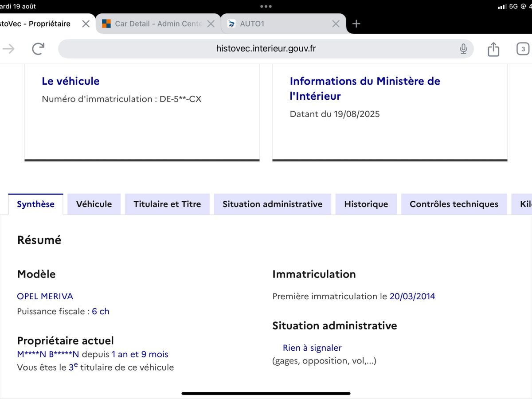Image resolution: width=532 pixels, height=399 pixels.
Task: Click the forward navigation arrow
Action: [x=8, y=49]
